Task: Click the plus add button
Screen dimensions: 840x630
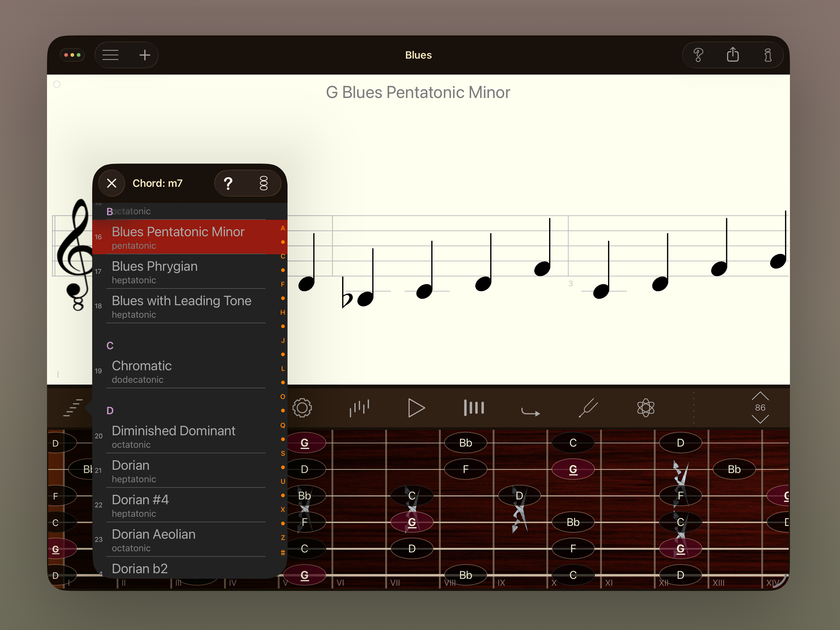Action: (x=144, y=55)
